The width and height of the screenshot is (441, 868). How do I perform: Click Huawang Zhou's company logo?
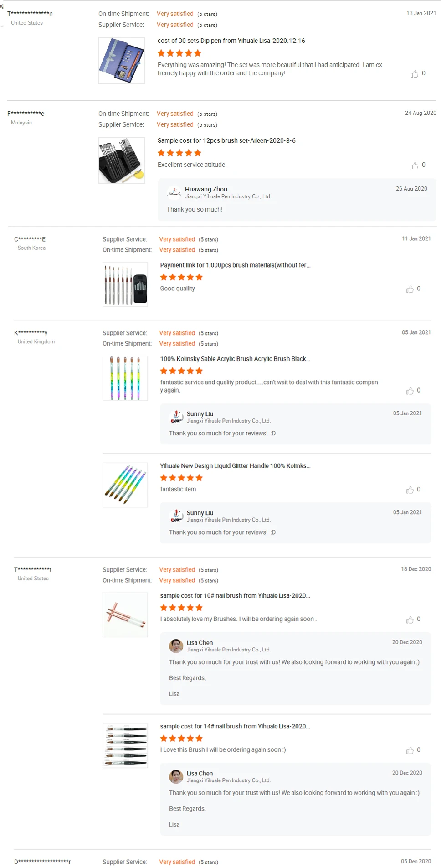[174, 193]
